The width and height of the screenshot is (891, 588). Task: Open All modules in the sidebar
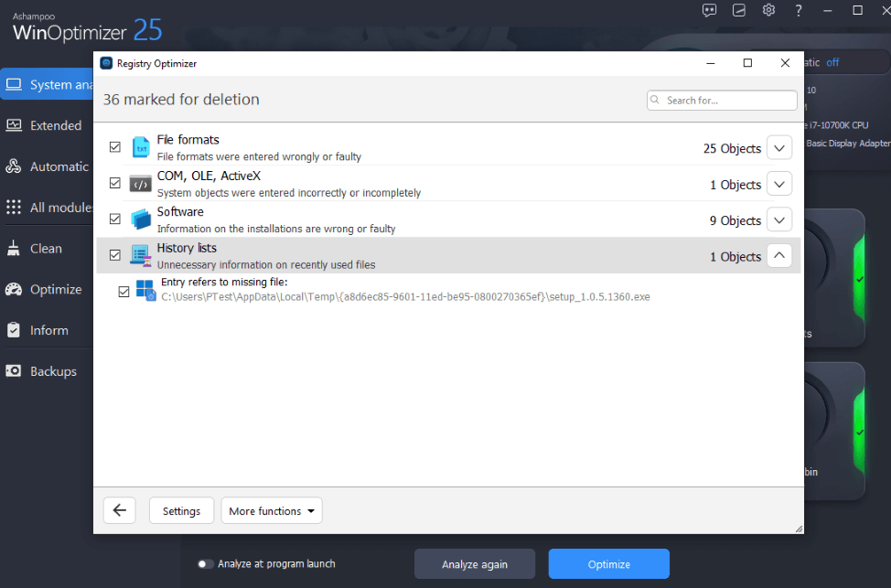pos(48,208)
